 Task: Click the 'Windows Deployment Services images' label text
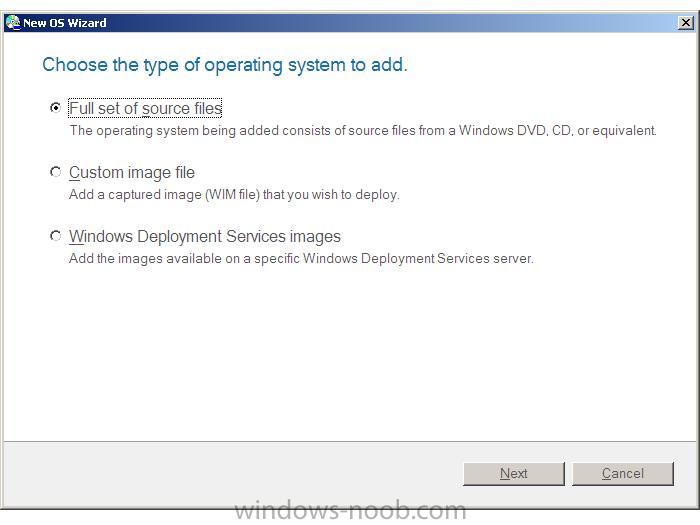point(205,236)
